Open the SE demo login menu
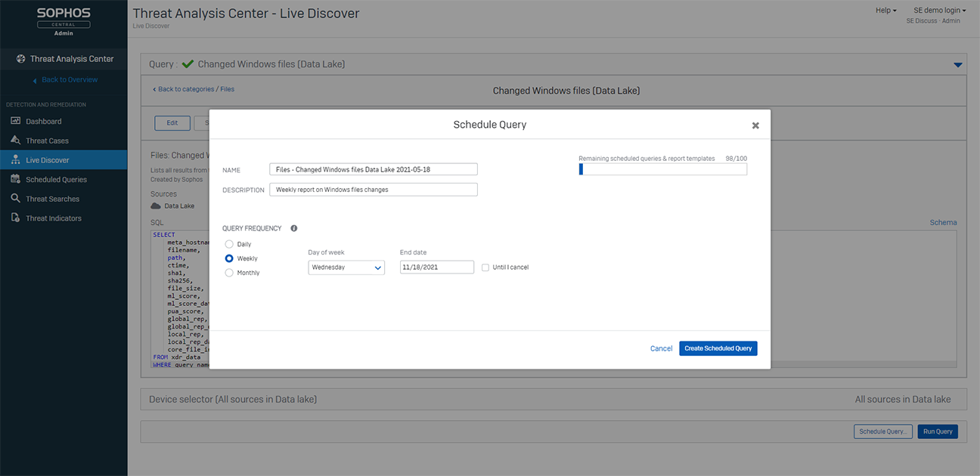The width and height of the screenshot is (980, 476). pyautogui.click(x=940, y=11)
